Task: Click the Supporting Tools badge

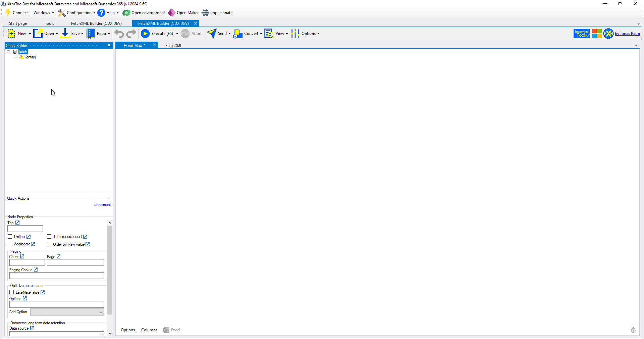Action: (x=582, y=34)
